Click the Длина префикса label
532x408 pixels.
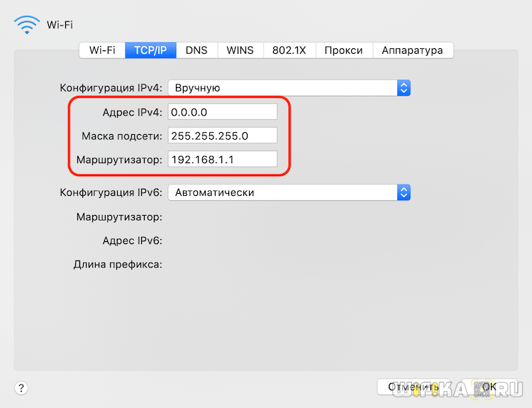click(x=118, y=265)
